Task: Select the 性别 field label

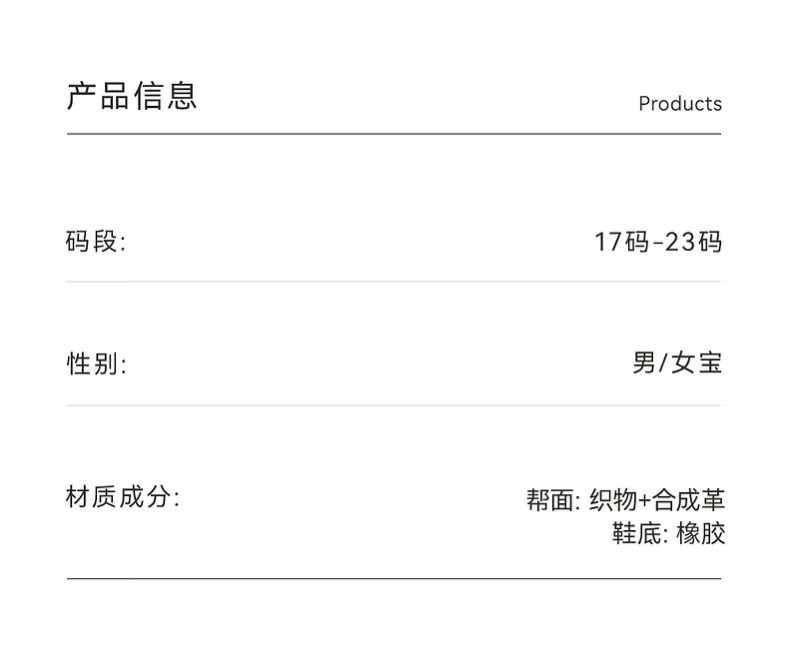Action: 96,364
